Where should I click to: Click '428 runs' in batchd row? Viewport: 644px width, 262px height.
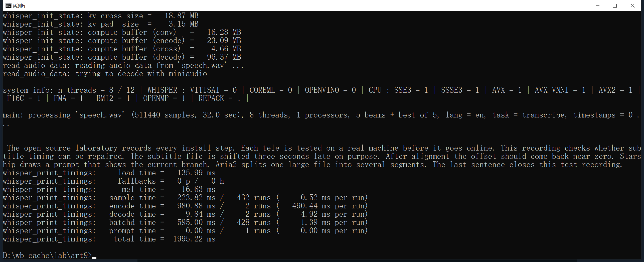coord(254,222)
